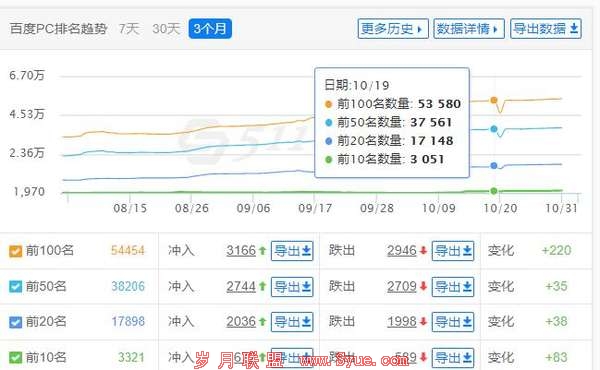Open 数据详情 button
600x370 pixels.
pyautogui.click(x=469, y=29)
